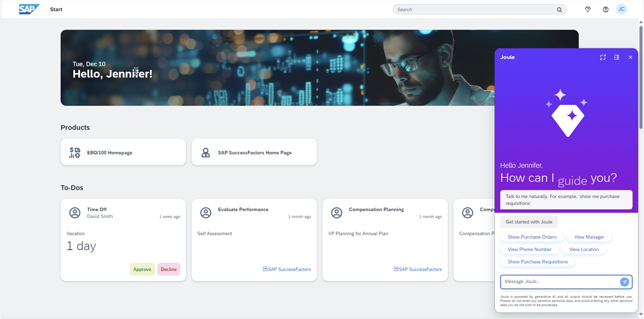The image size is (644, 319).
Task: Select the View Manager suggestion
Action: coord(589,237)
